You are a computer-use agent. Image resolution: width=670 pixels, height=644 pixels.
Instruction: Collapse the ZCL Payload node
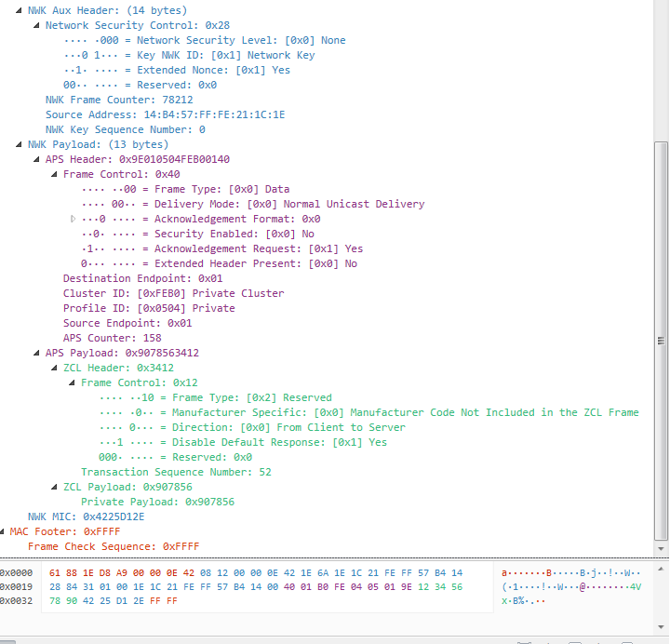coord(55,487)
